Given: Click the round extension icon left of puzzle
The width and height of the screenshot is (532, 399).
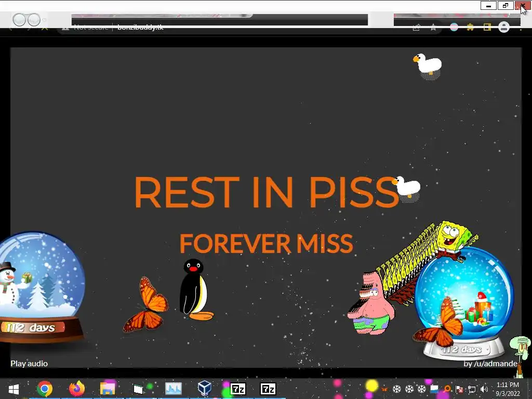Looking at the screenshot, I should pyautogui.click(x=454, y=28).
